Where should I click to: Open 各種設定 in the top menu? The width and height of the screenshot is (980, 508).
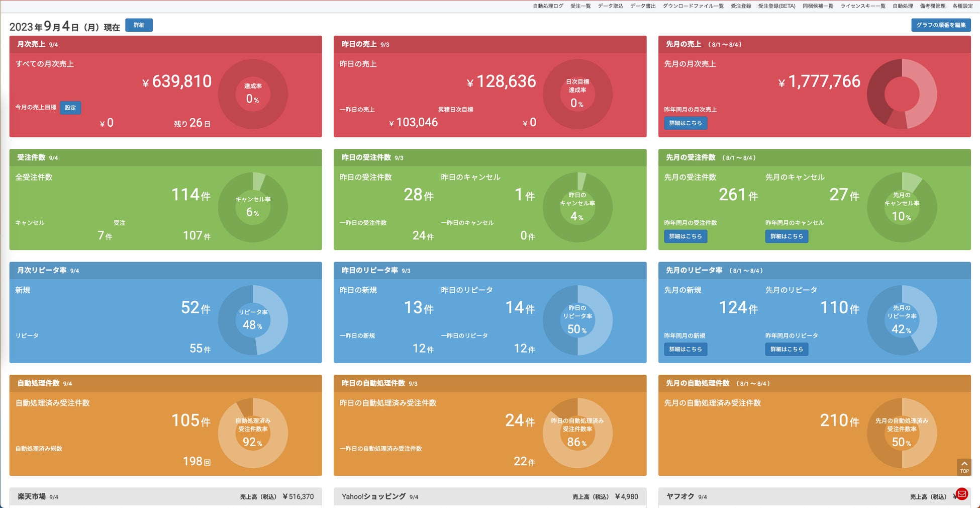(x=962, y=6)
